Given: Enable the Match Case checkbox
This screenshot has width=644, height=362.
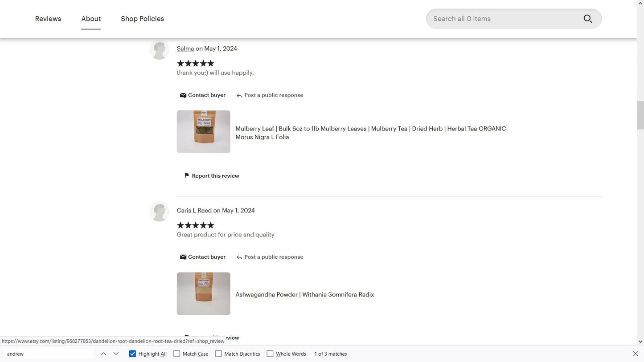Looking at the screenshot, I should point(177,354).
